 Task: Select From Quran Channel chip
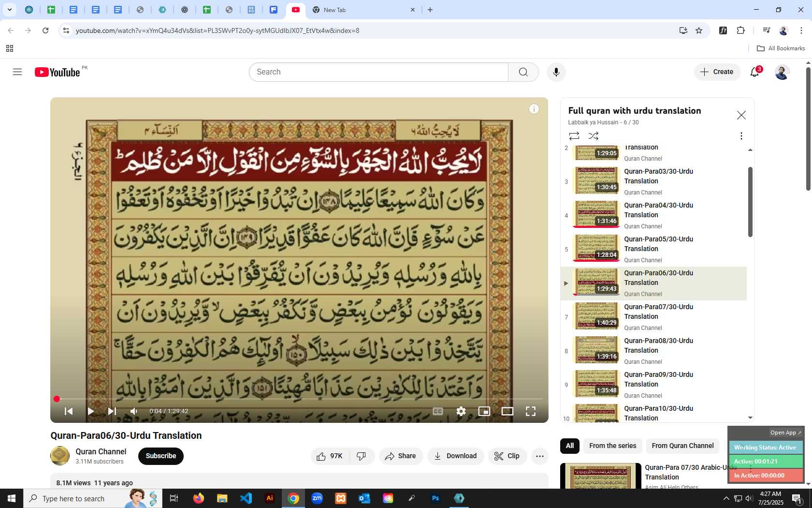click(682, 446)
